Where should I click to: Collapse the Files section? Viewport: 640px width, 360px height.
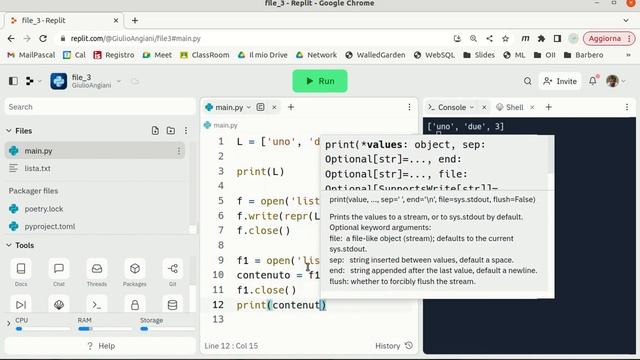[9, 131]
